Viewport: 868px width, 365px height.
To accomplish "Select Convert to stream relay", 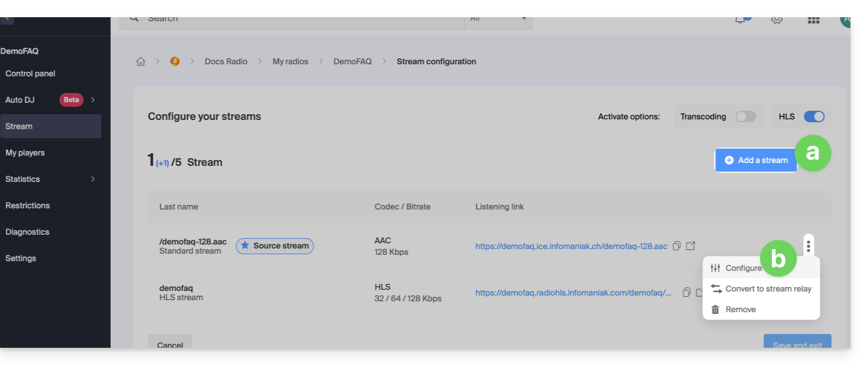I will click(767, 289).
